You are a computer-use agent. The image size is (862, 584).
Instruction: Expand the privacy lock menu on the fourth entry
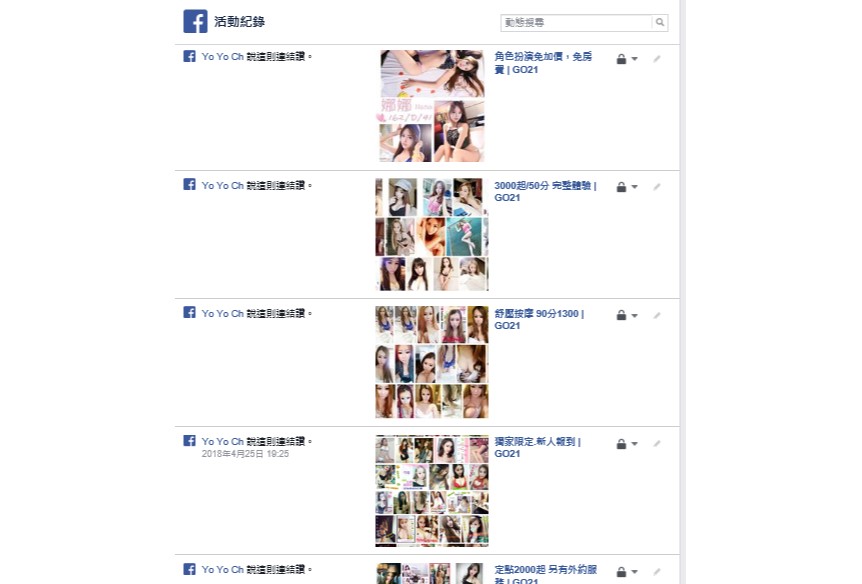coord(627,443)
